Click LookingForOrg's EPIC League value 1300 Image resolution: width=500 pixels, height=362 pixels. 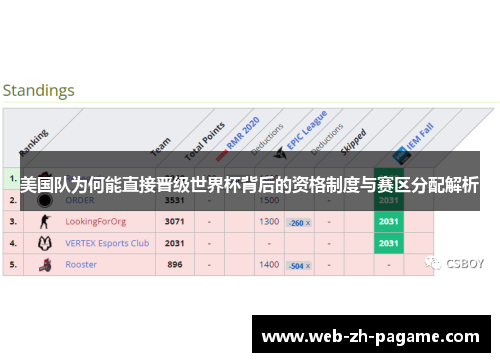click(x=269, y=222)
